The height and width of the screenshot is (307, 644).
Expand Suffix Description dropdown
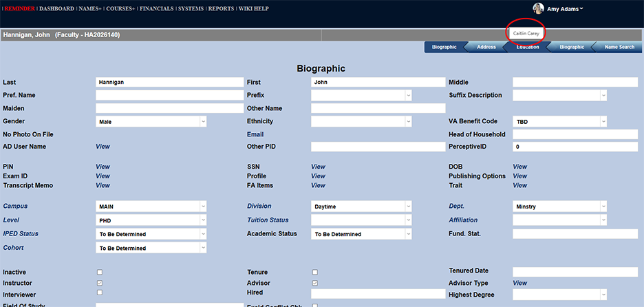560,96
